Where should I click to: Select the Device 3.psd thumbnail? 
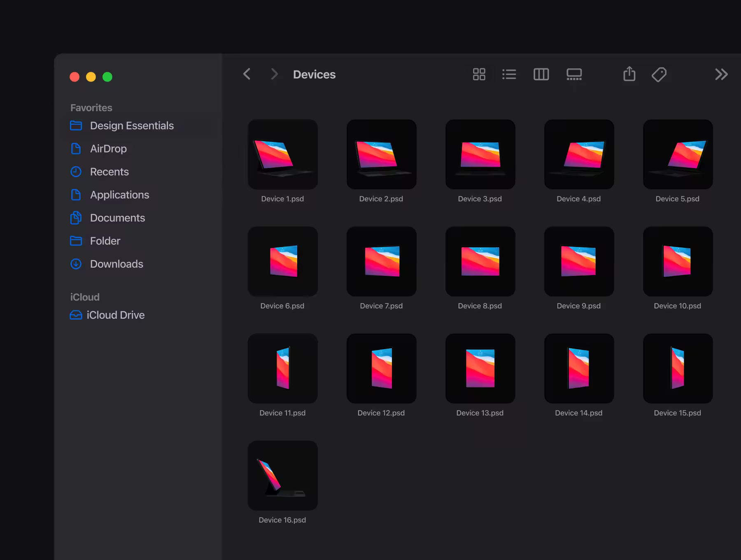tap(480, 154)
